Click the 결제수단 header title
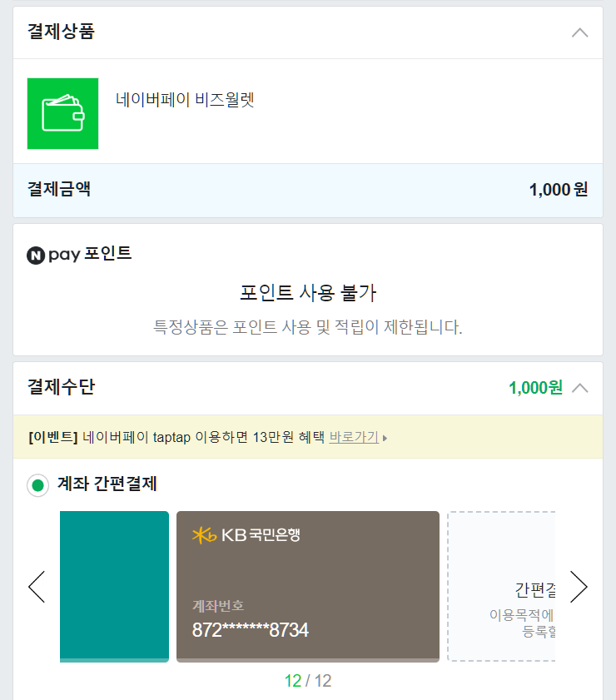 (61, 386)
